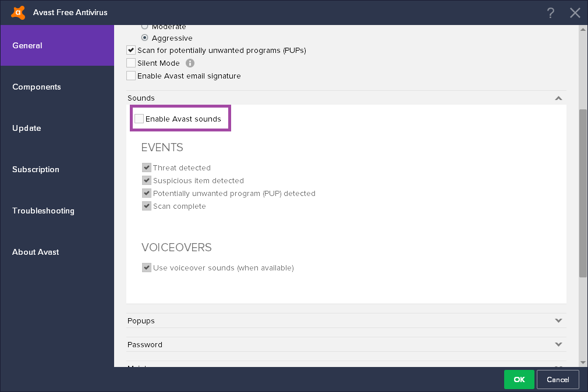The height and width of the screenshot is (392, 588).
Task: Check Enable Avast email signature
Action: tap(131, 76)
